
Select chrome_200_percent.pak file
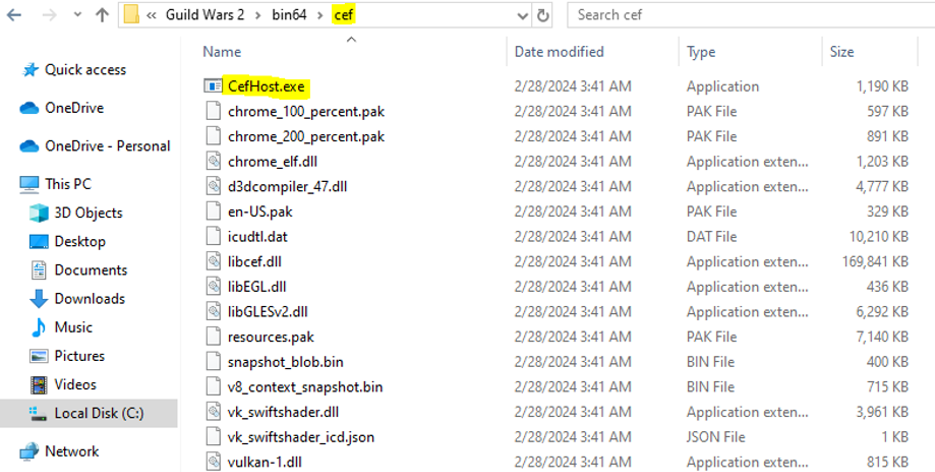point(306,136)
